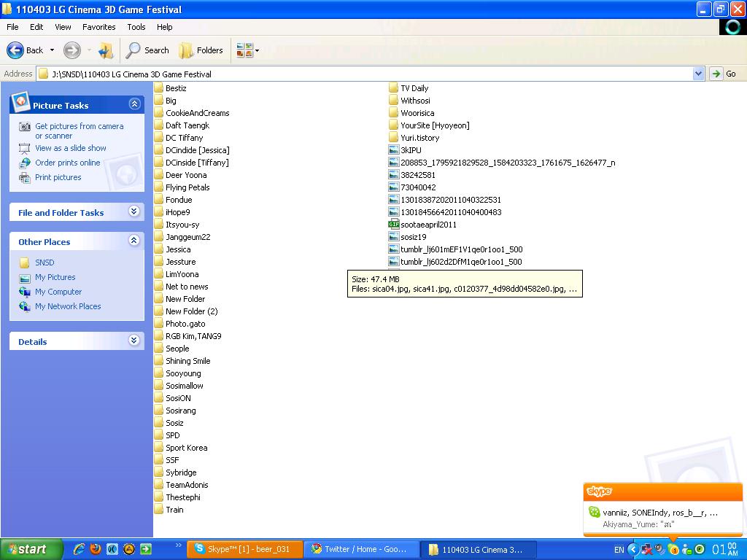Viewport: 747px width, 560px height.
Task: Open Views dropdown arrow
Action: 258,50
